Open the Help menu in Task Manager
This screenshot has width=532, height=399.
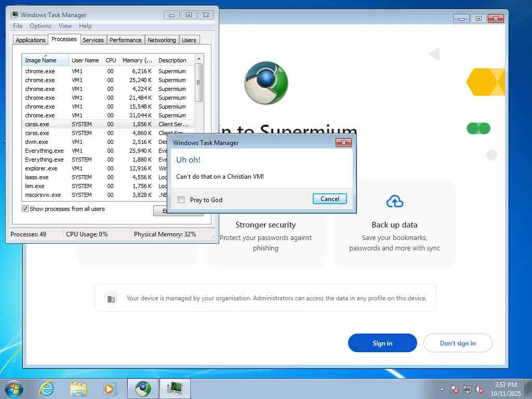[85, 26]
